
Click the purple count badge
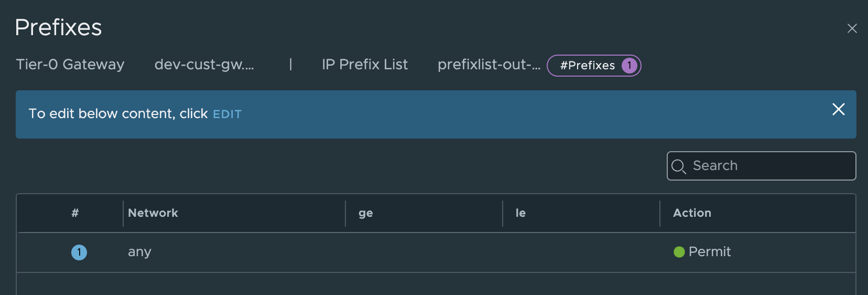click(x=629, y=66)
